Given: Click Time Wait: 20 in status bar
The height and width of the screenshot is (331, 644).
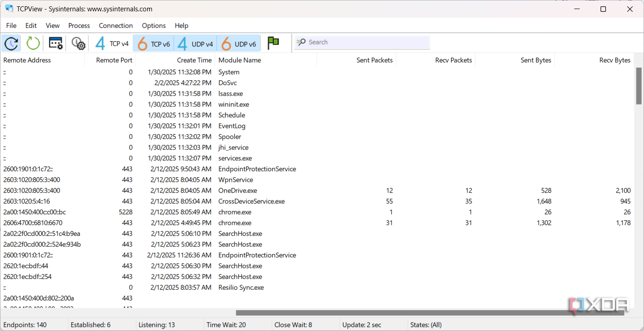Looking at the screenshot, I should pos(226,325).
